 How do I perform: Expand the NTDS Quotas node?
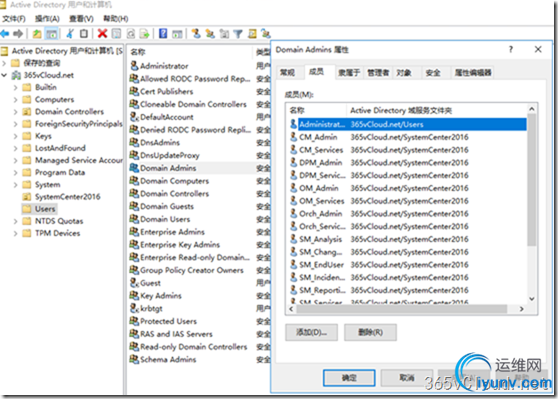15,221
